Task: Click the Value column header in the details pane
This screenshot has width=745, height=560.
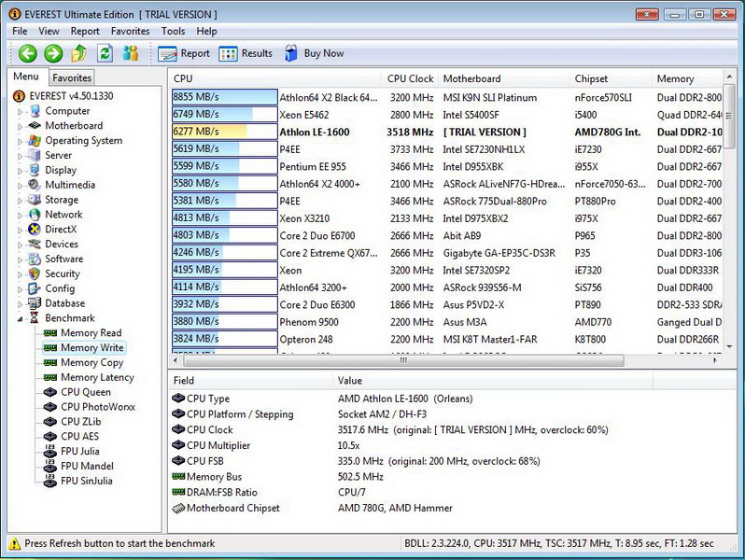Action: click(493, 381)
